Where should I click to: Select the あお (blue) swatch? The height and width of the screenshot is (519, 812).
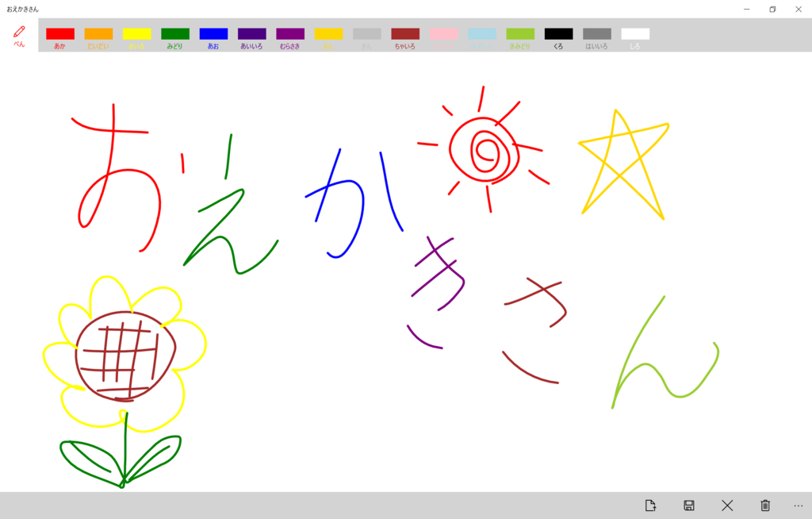214,35
